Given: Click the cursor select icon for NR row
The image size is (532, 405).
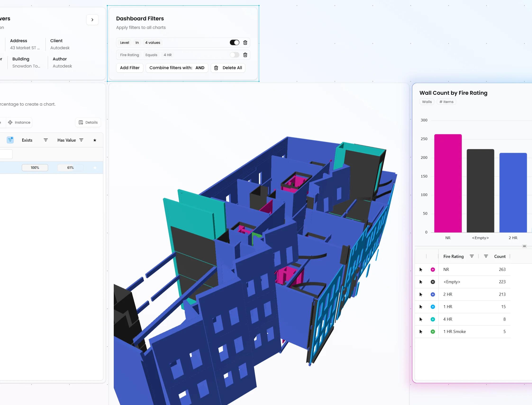Looking at the screenshot, I should coord(421,270).
